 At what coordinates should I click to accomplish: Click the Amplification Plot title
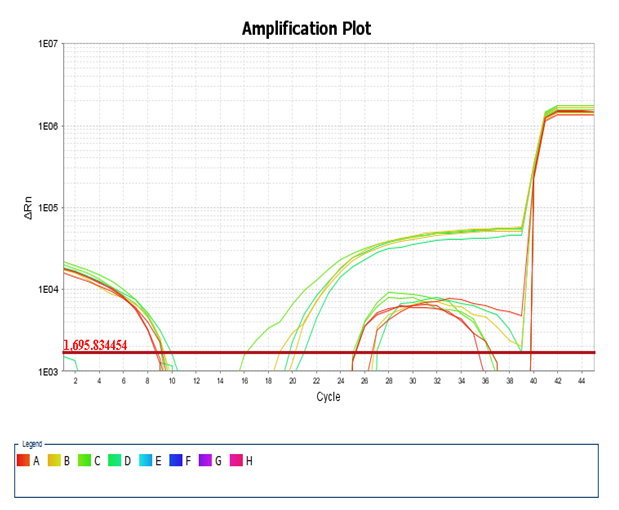306,28
